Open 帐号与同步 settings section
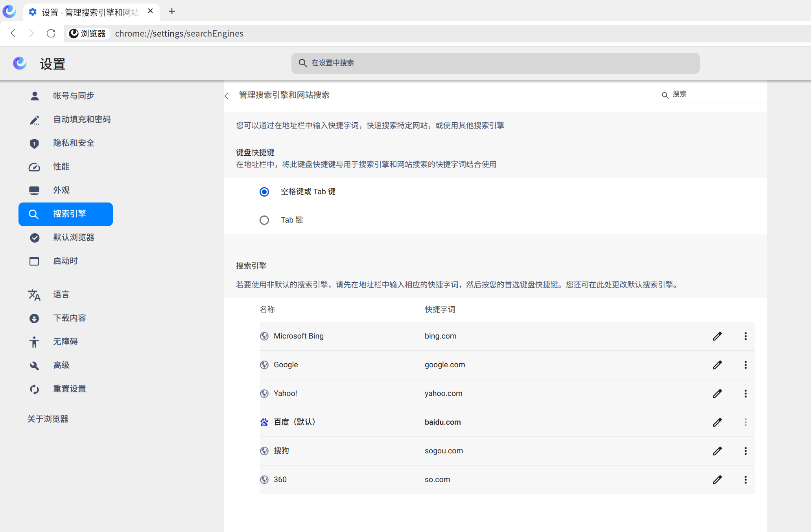811x532 pixels. (66, 96)
